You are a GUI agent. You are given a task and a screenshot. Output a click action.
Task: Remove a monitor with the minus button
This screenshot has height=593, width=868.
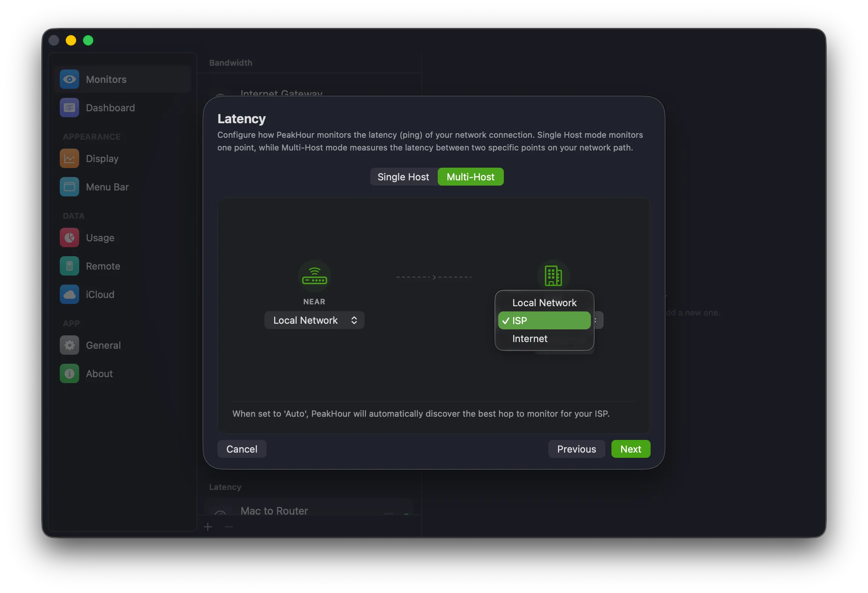(229, 527)
